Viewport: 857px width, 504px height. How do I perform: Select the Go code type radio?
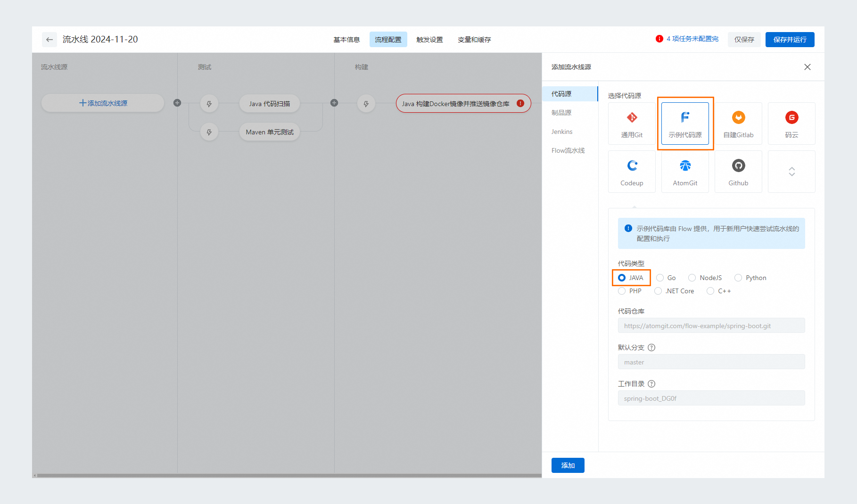(660, 278)
